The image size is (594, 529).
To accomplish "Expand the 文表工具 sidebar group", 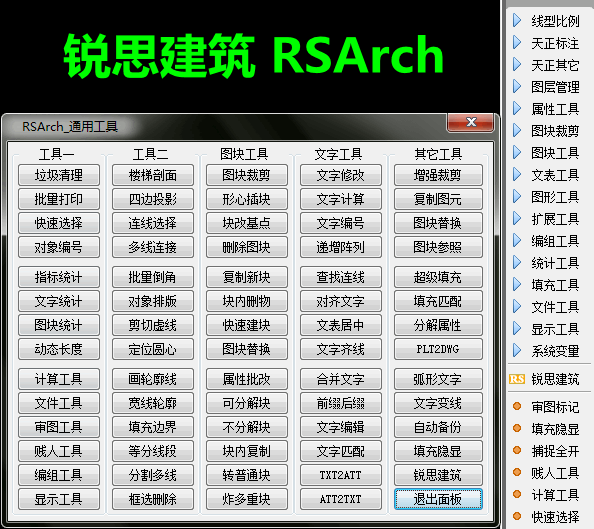I will click(x=517, y=174).
